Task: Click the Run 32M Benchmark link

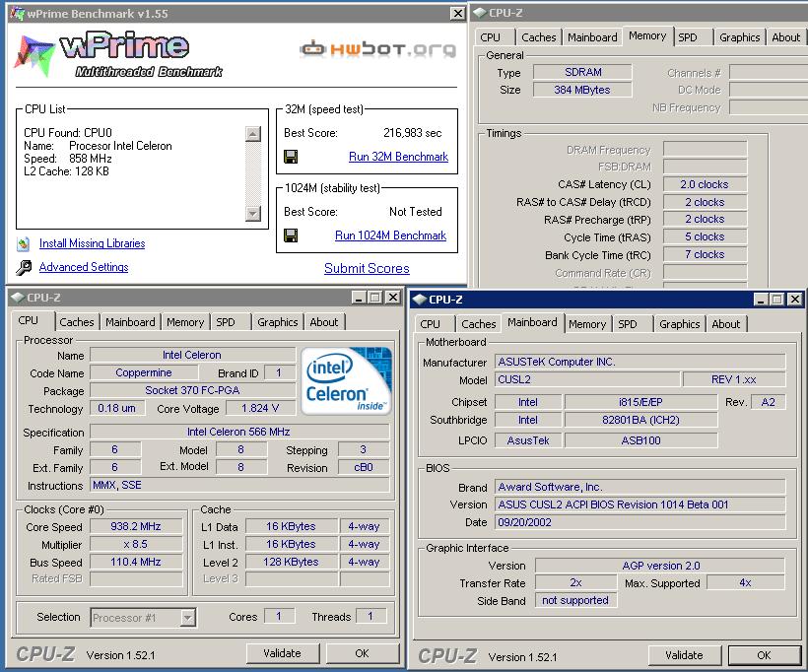Action: pyautogui.click(x=398, y=157)
